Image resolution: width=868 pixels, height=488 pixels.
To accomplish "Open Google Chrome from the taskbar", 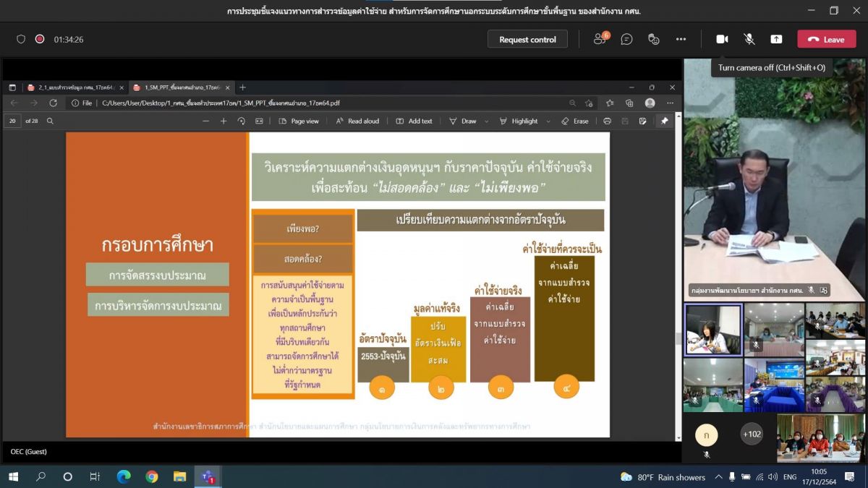I will point(151,476).
